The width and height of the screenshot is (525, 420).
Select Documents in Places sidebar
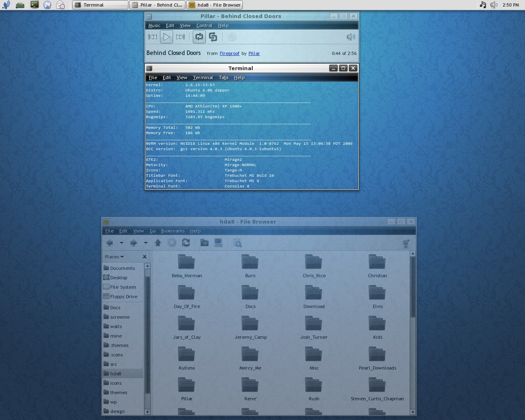[x=123, y=268]
